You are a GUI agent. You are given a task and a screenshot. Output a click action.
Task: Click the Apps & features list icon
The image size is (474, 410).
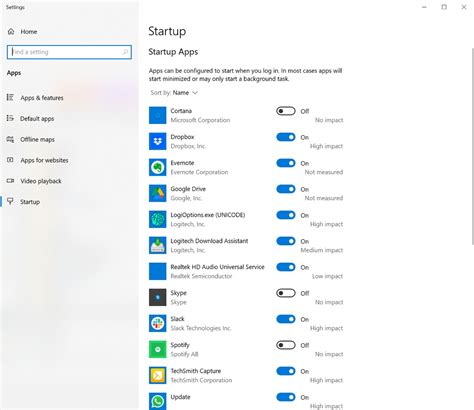coord(10,97)
